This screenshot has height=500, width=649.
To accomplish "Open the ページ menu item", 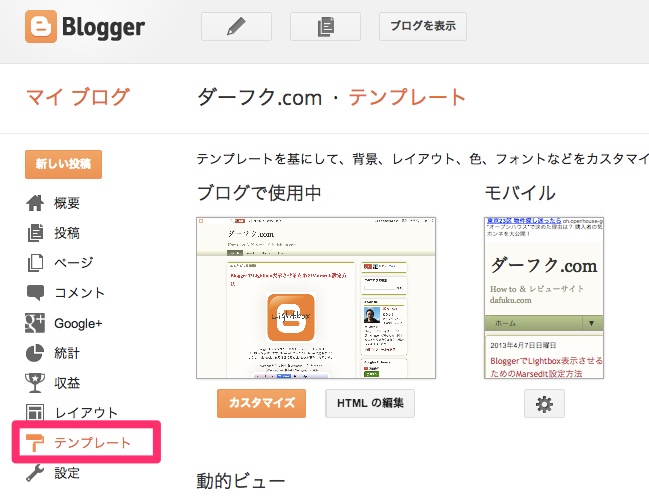I will (74, 262).
